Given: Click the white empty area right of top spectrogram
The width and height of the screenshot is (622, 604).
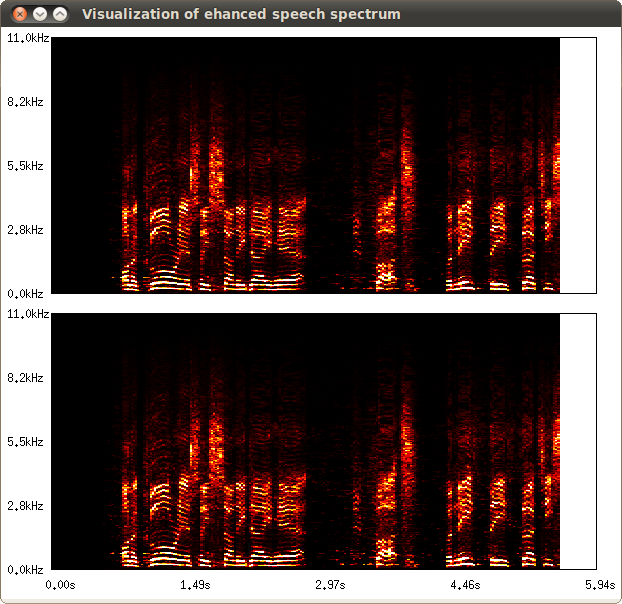Looking at the screenshot, I should coord(578,165).
